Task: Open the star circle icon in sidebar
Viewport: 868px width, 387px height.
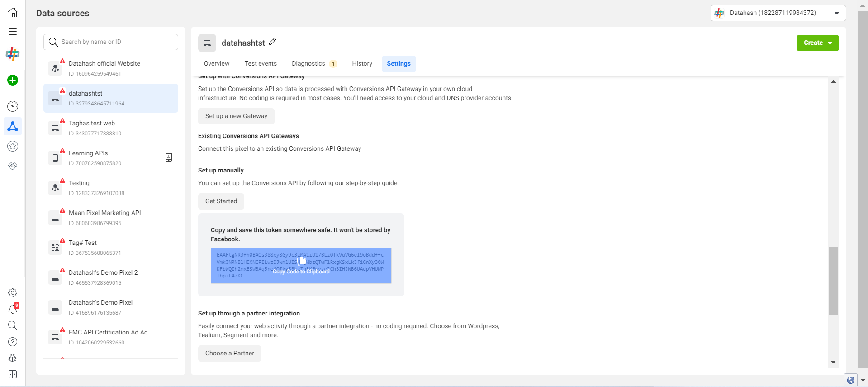Action: [13, 146]
